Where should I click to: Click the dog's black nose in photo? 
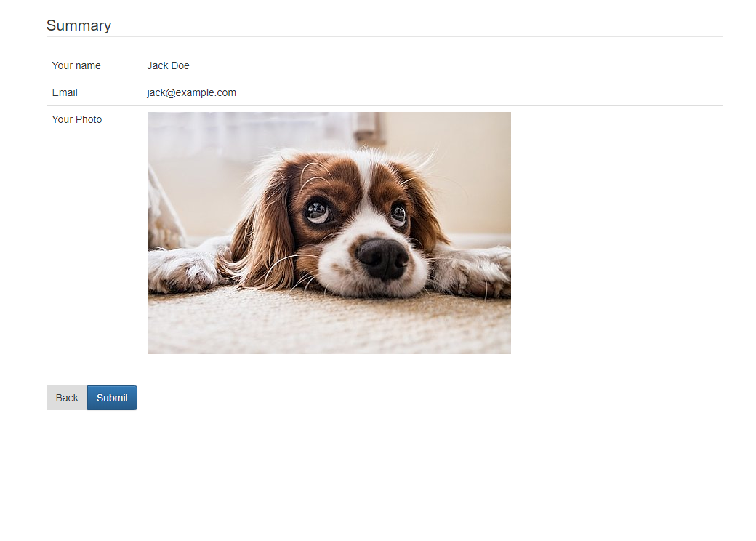pyautogui.click(x=383, y=258)
